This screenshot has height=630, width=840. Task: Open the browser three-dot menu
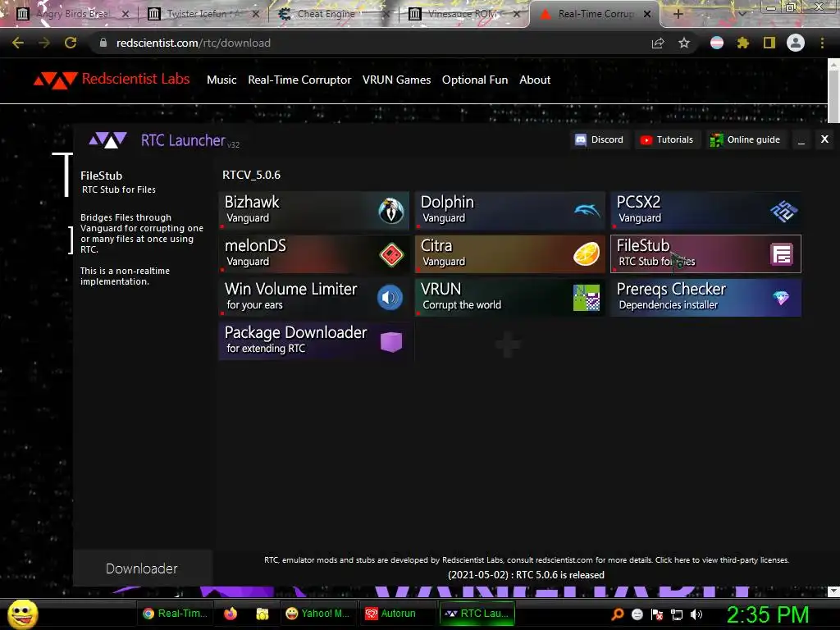[x=822, y=43]
